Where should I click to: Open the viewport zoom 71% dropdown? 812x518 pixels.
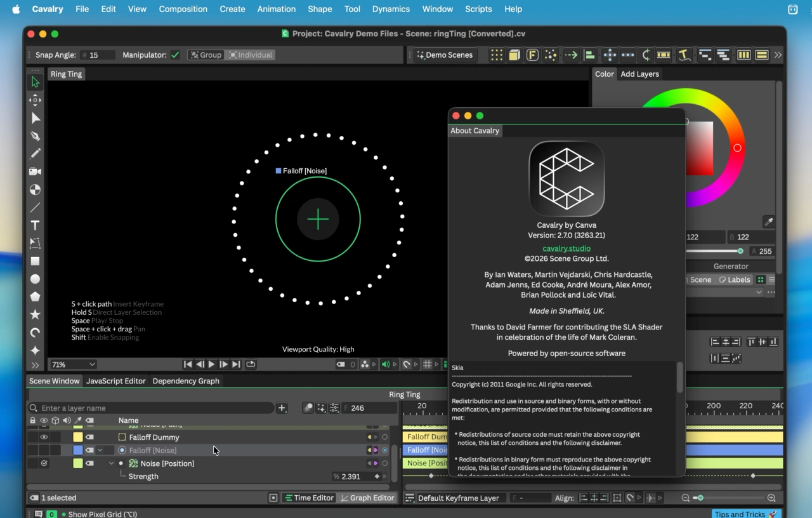tap(73, 364)
